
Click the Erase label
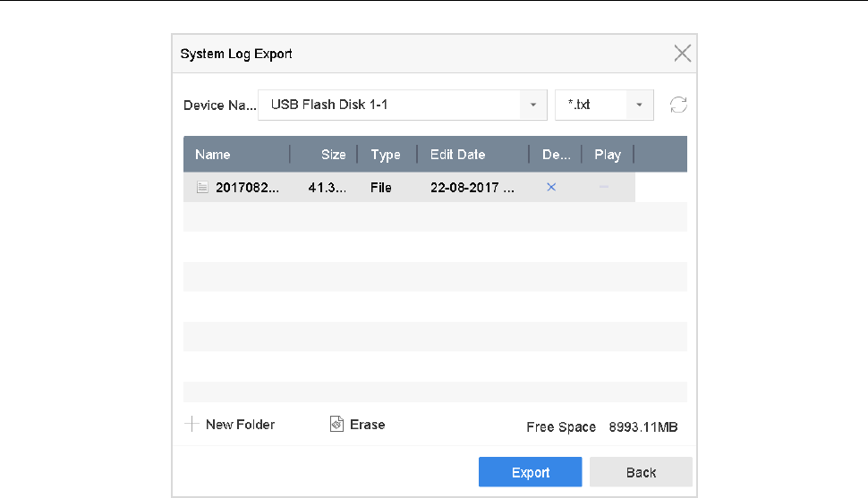tap(367, 425)
